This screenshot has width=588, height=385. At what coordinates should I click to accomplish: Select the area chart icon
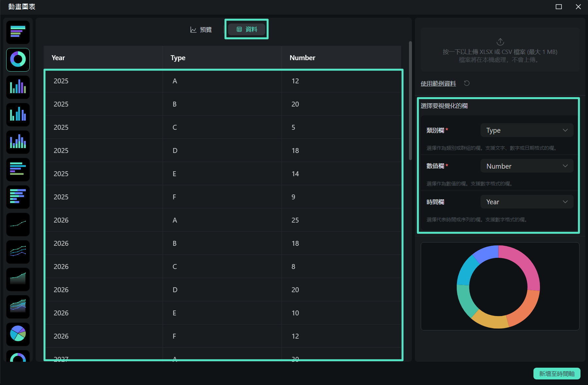(x=18, y=279)
